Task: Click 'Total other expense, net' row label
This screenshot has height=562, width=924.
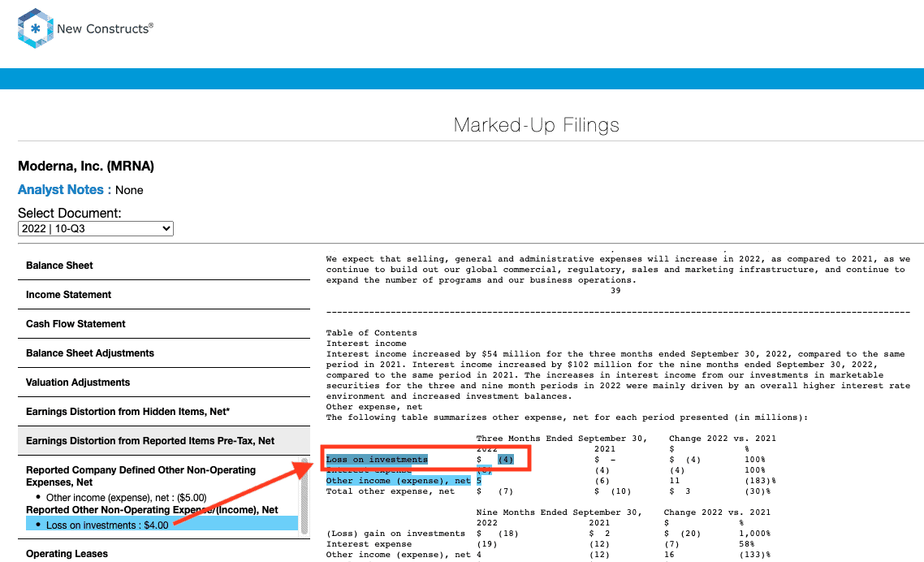Action: pyautogui.click(x=391, y=491)
